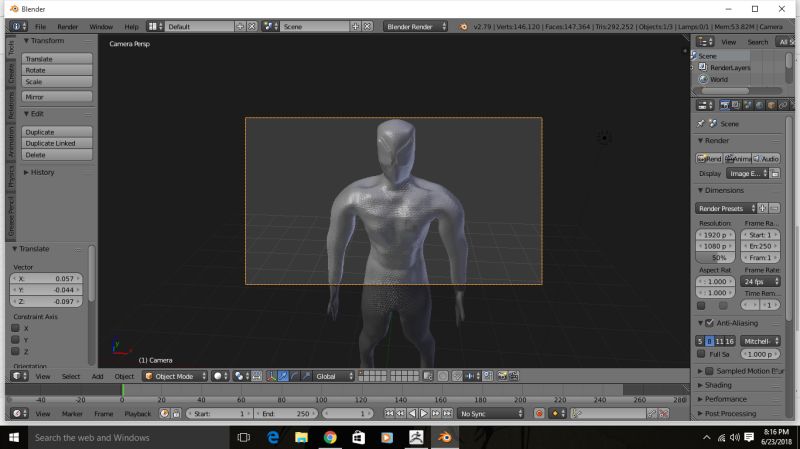Enable the Full Sample checkbox
The height and width of the screenshot is (449, 800).
(x=702, y=354)
